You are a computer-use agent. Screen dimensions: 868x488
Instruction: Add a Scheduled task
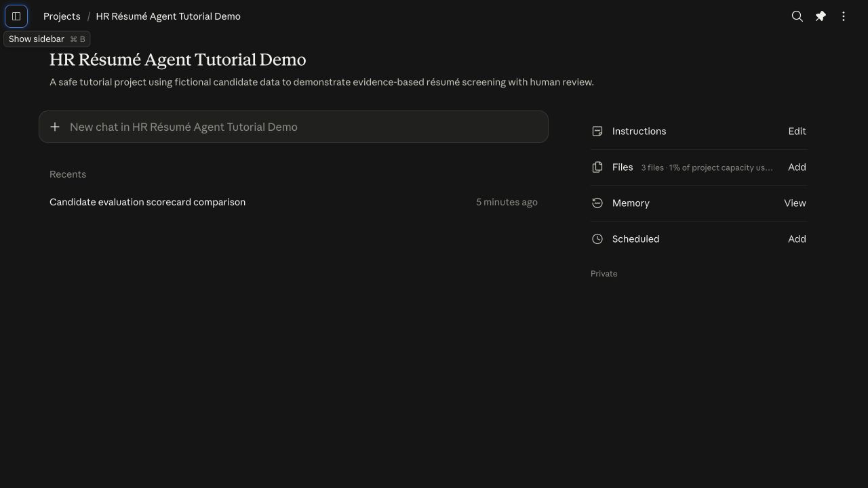pyautogui.click(x=797, y=239)
